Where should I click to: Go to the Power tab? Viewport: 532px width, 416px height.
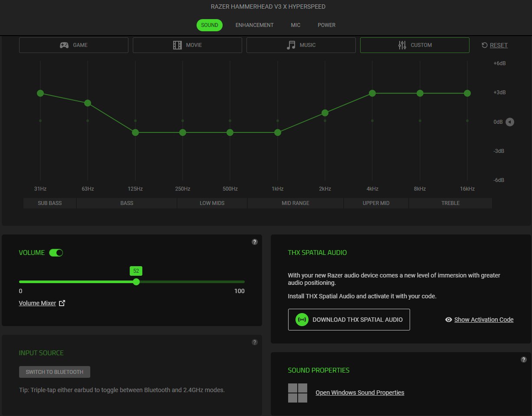click(x=327, y=25)
